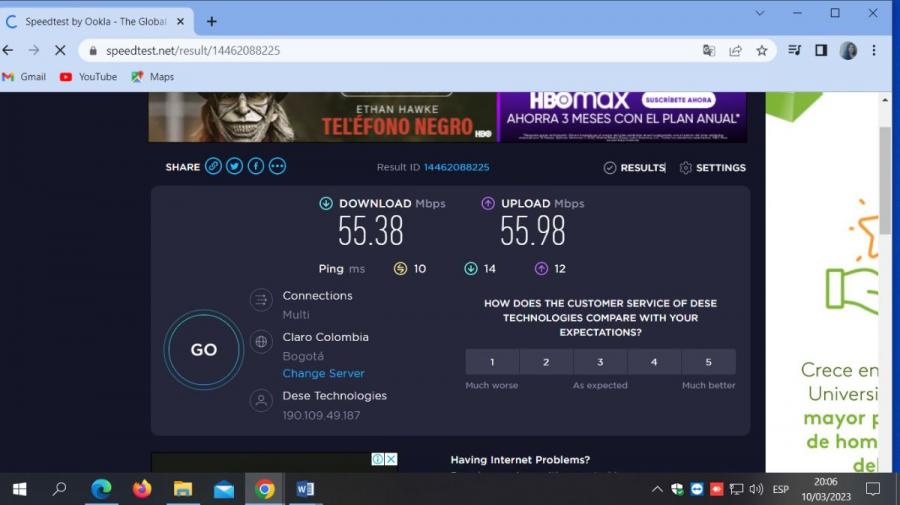Image resolution: width=900 pixels, height=505 pixels.
Task: Share the result on Facebook
Action: [x=256, y=166]
